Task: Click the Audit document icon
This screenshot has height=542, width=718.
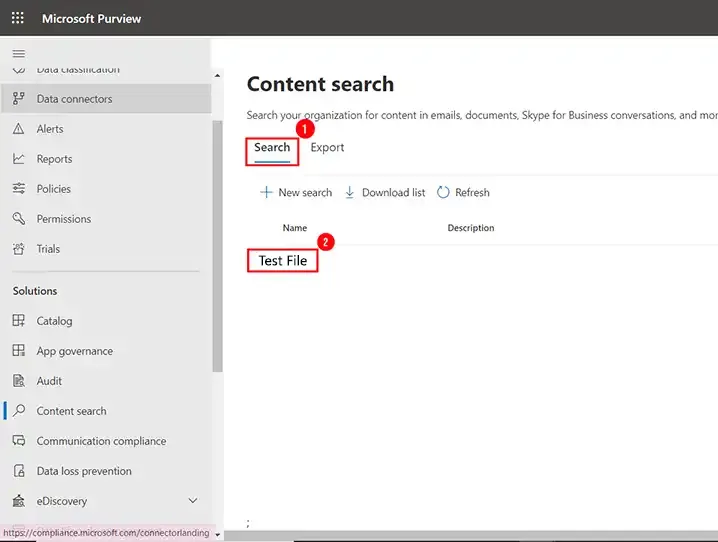Action: click(18, 381)
